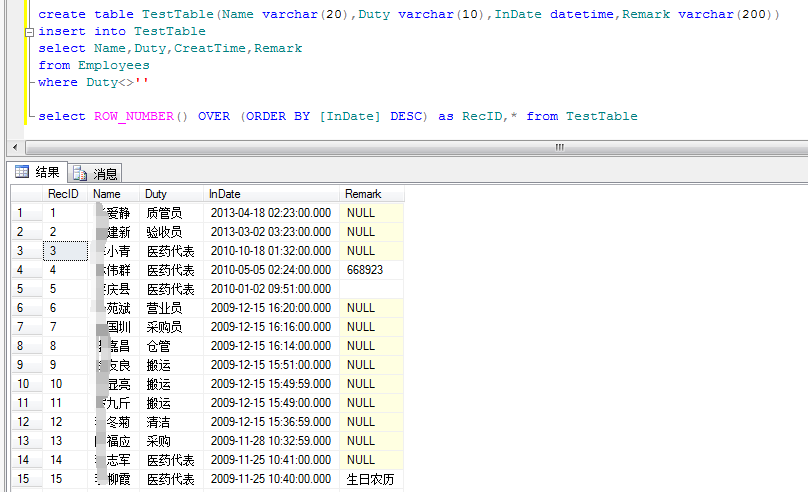Select row header number 4

[26, 270]
